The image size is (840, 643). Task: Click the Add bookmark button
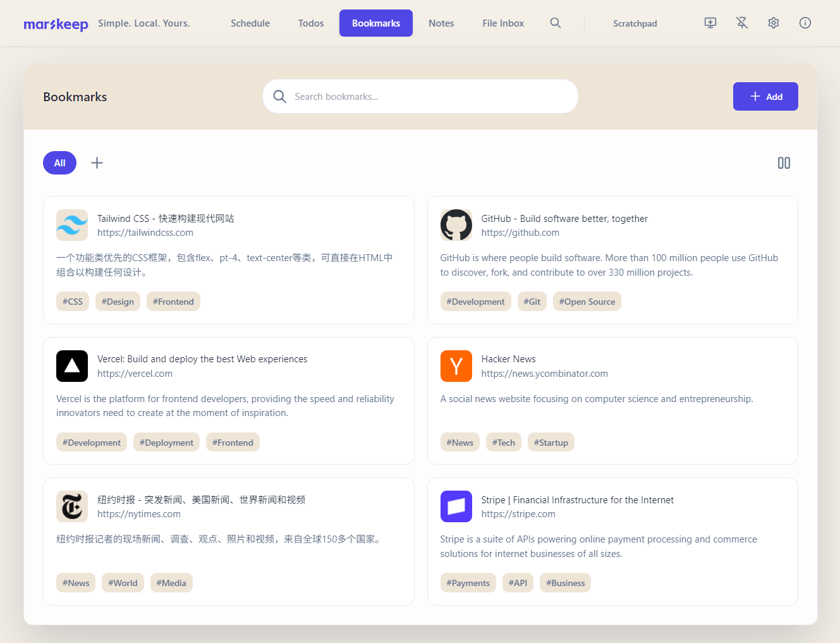click(x=765, y=97)
